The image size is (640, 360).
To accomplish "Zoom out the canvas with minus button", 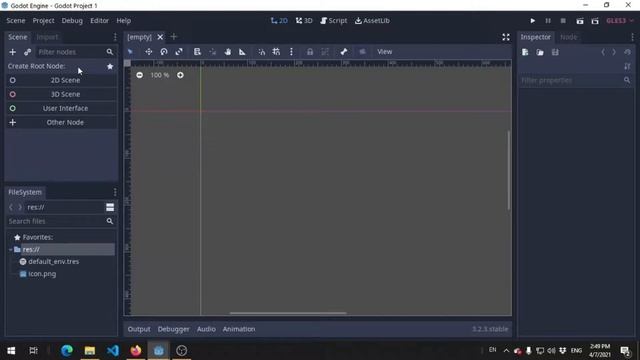I will (x=140, y=75).
